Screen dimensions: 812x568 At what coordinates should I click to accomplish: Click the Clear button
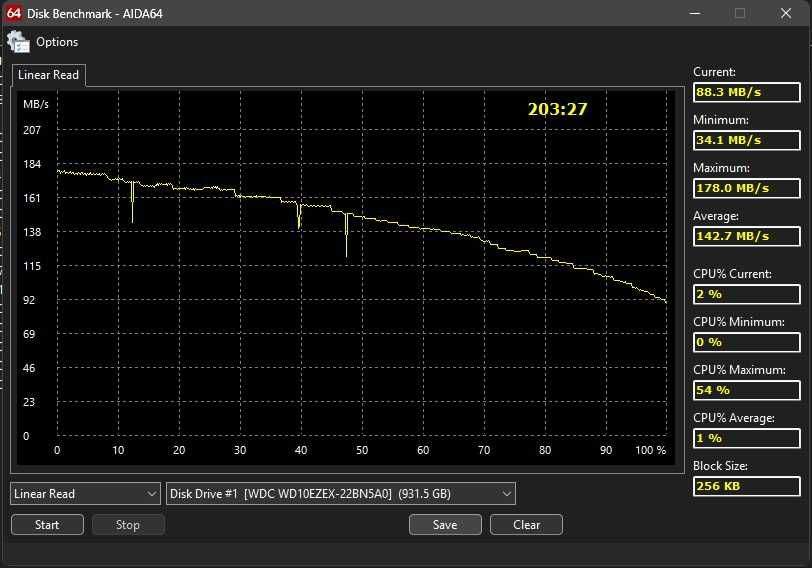(526, 525)
